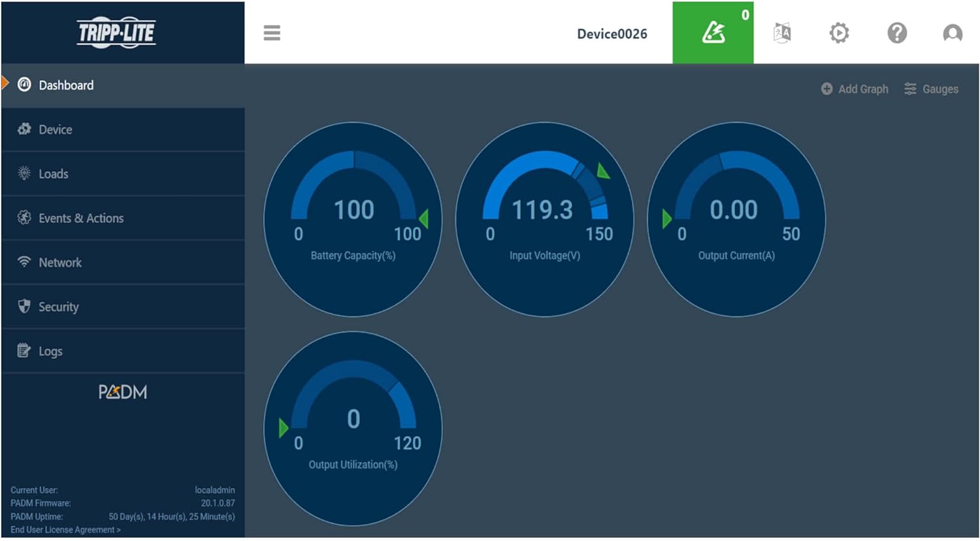980x541 pixels.
Task: Open the help question mark icon
Action: pos(896,33)
